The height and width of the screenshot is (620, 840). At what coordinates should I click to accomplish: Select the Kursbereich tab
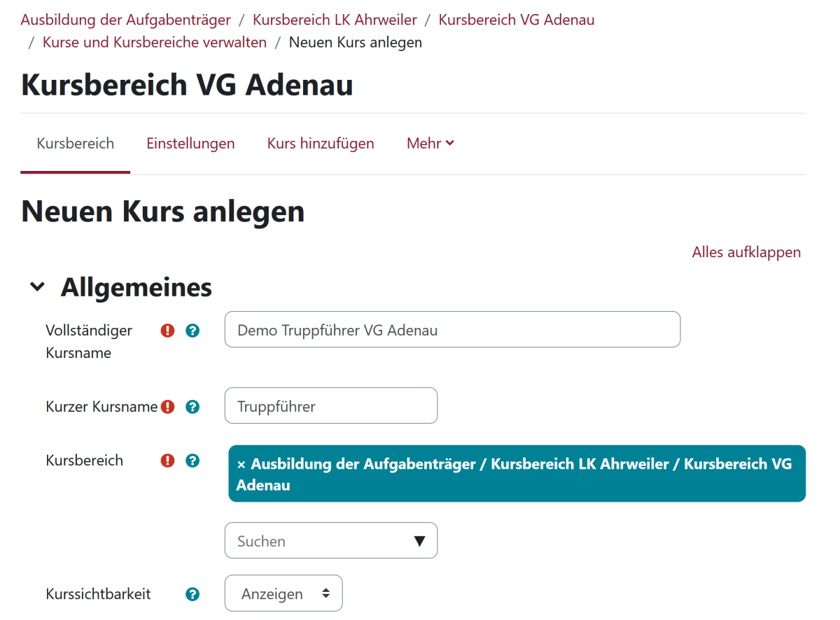pyautogui.click(x=76, y=144)
